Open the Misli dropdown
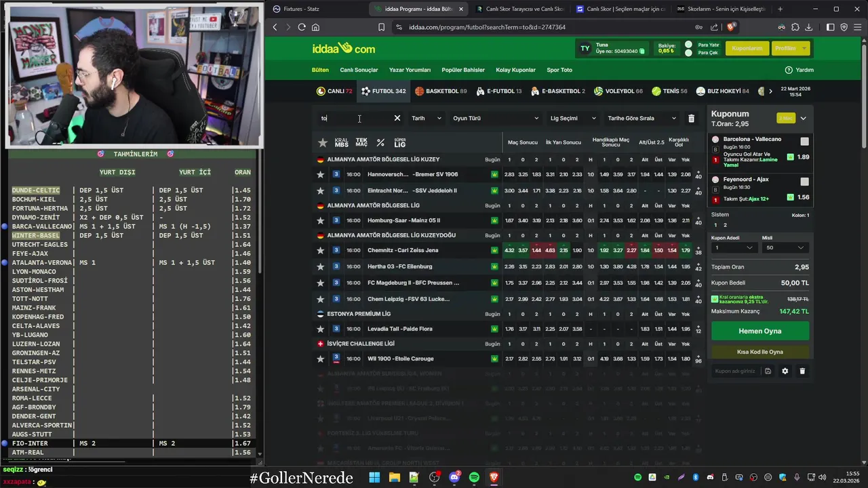Image resolution: width=868 pixels, height=488 pixels. click(x=785, y=248)
